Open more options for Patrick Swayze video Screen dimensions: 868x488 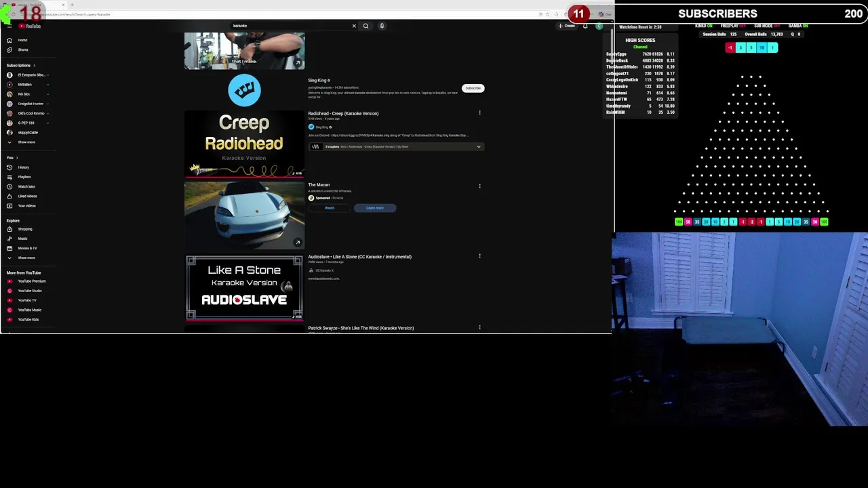coord(479,327)
